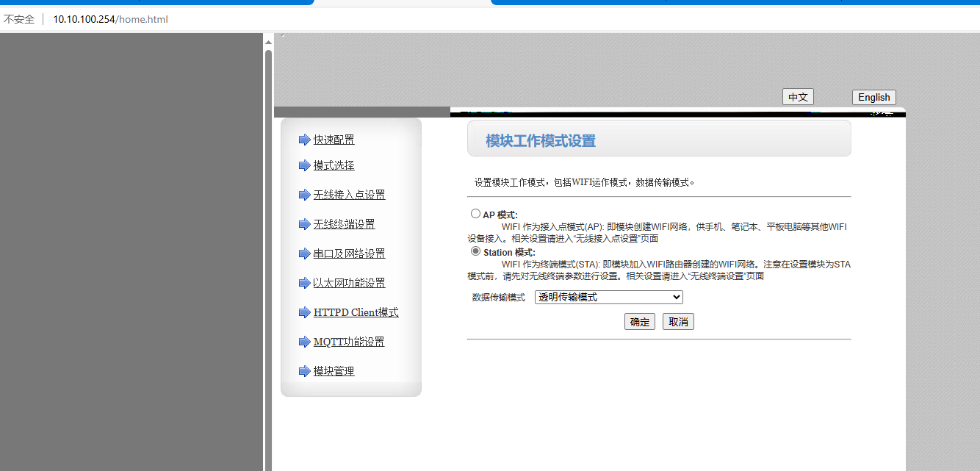Select the AP 模式 radio button
The height and width of the screenshot is (471, 980).
click(x=475, y=214)
